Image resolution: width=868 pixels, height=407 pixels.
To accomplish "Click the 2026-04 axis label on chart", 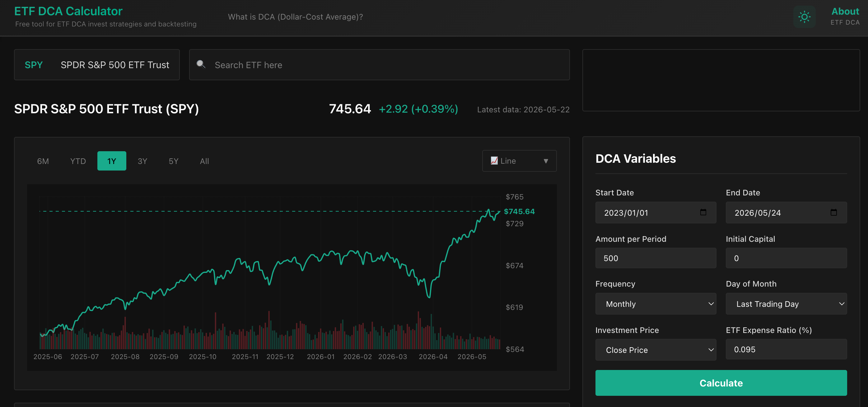I will (433, 357).
